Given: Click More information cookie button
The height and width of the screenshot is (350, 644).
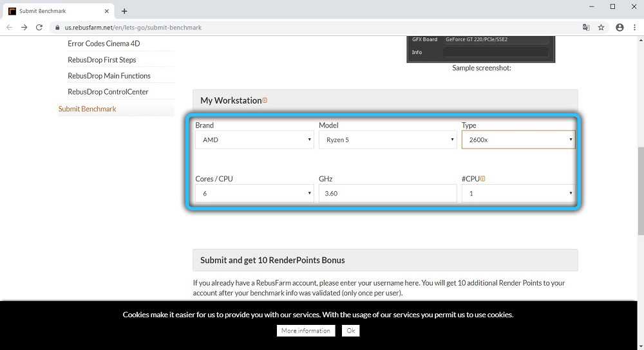Looking at the screenshot, I should (x=306, y=331).
